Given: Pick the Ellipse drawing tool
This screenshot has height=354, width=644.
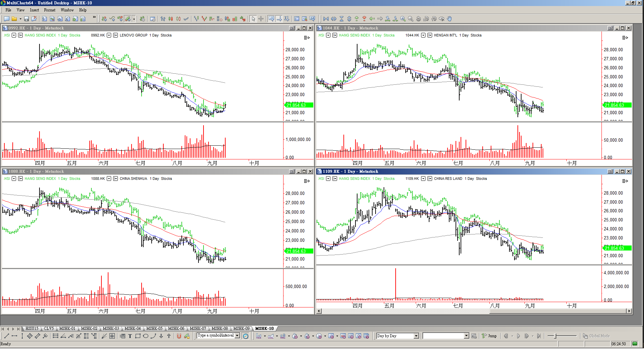Looking at the screenshot, I should click(x=146, y=336).
